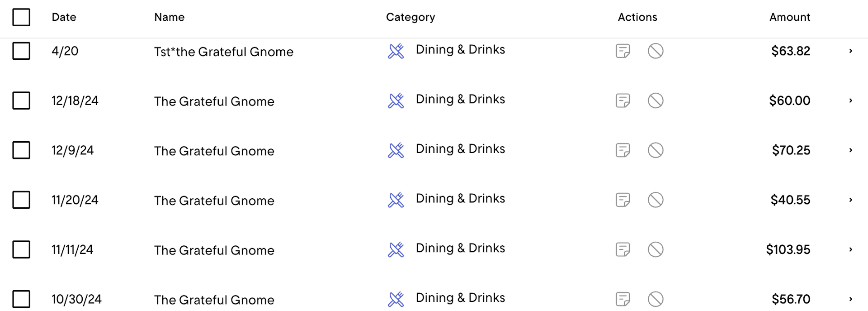Click Dining & Drinks icon on 12/18/24 row
Image resolution: width=868 pixels, height=311 pixels.
pyautogui.click(x=396, y=100)
